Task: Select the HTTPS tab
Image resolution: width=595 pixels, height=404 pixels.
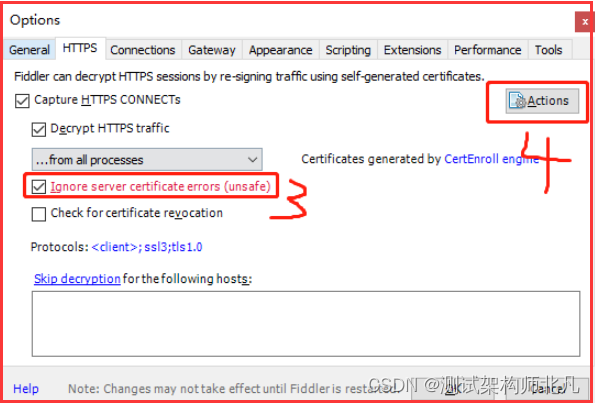Action: (x=80, y=48)
